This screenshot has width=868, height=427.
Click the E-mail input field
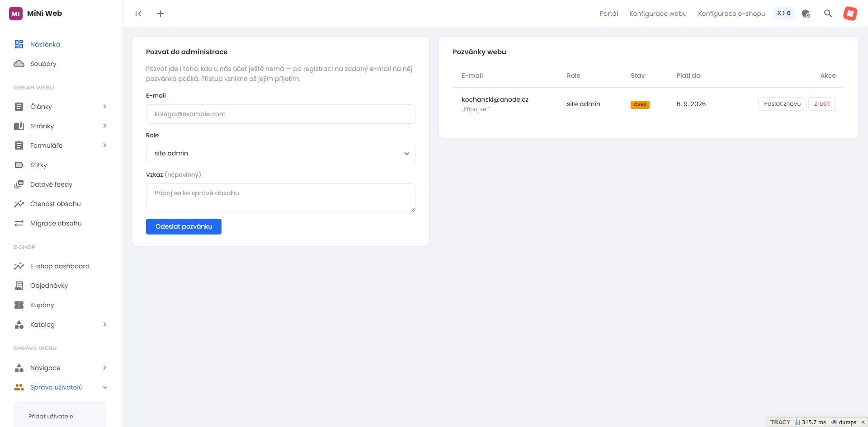pyautogui.click(x=280, y=114)
